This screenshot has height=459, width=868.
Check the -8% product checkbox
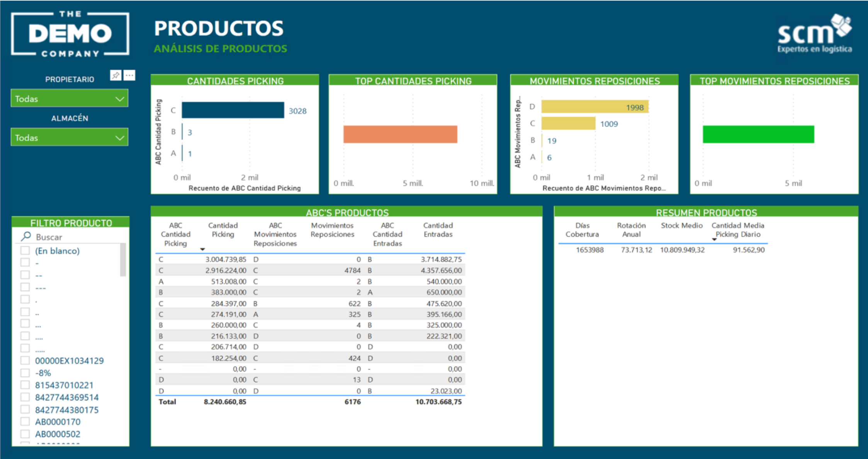(25, 373)
